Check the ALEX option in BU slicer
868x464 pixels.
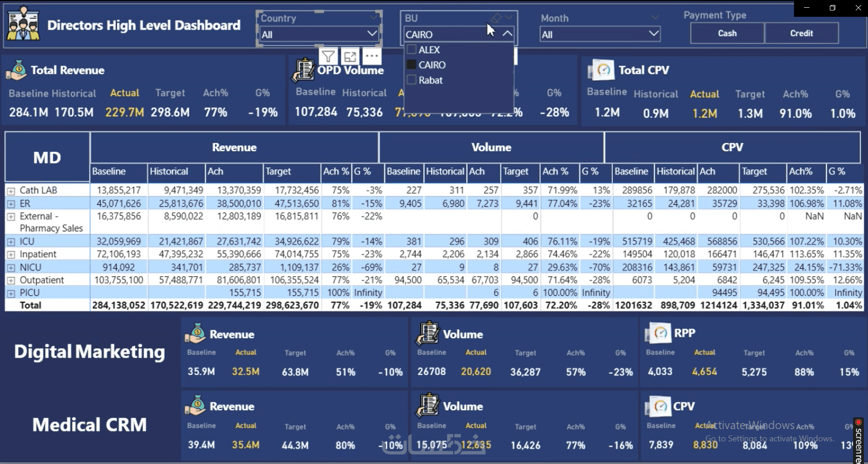(x=412, y=49)
